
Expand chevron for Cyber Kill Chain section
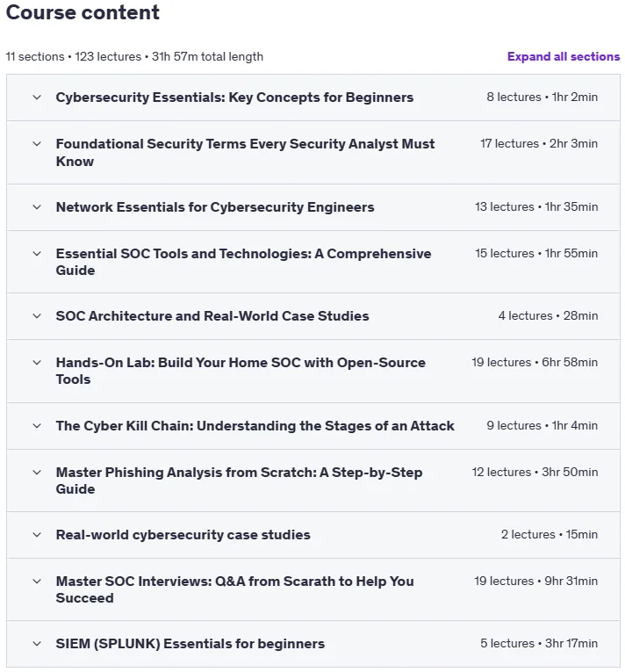point(37,426)
